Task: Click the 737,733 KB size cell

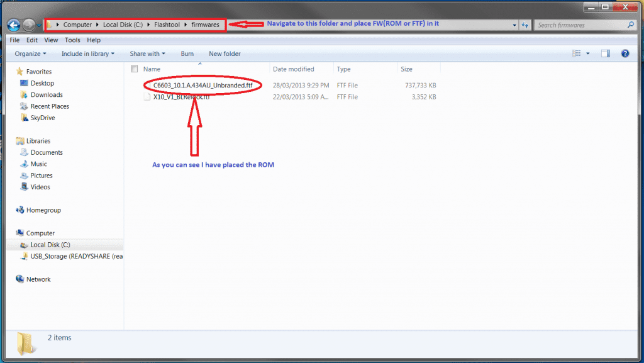Action: (421, 86)
